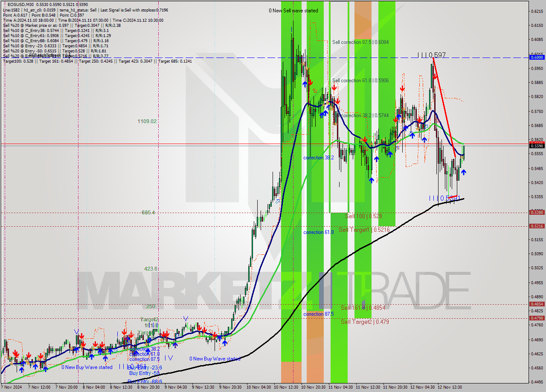Select the 'Sell correction 87.5 | 0.6084' label
The image size is (546, 392).
360,42
